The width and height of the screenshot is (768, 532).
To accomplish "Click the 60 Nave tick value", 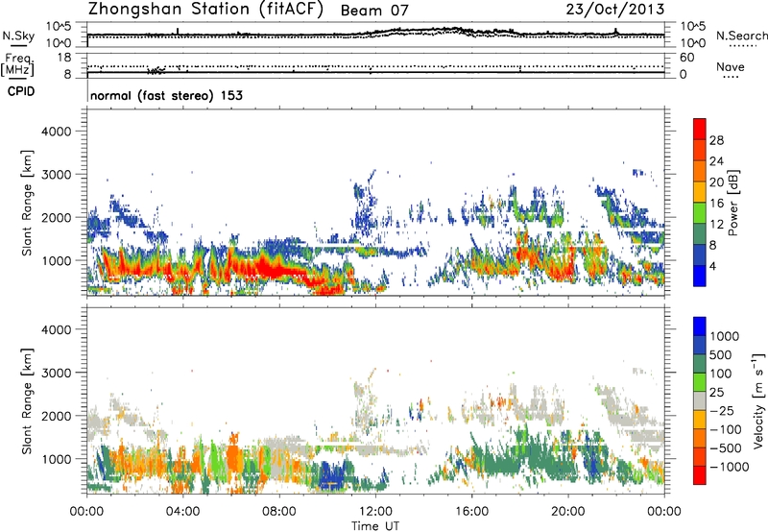I will [687, 58].
